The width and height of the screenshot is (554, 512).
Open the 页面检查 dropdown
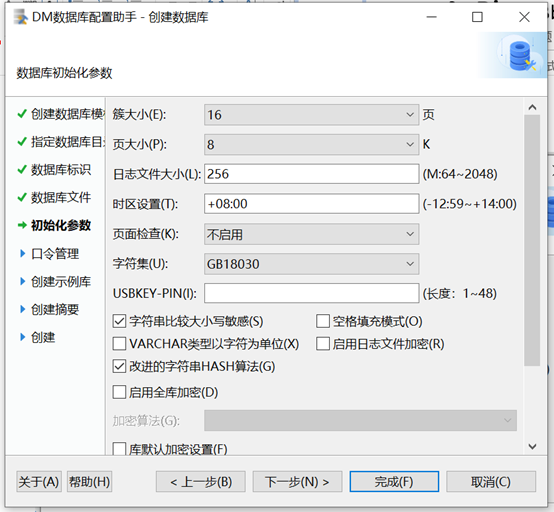311,234
